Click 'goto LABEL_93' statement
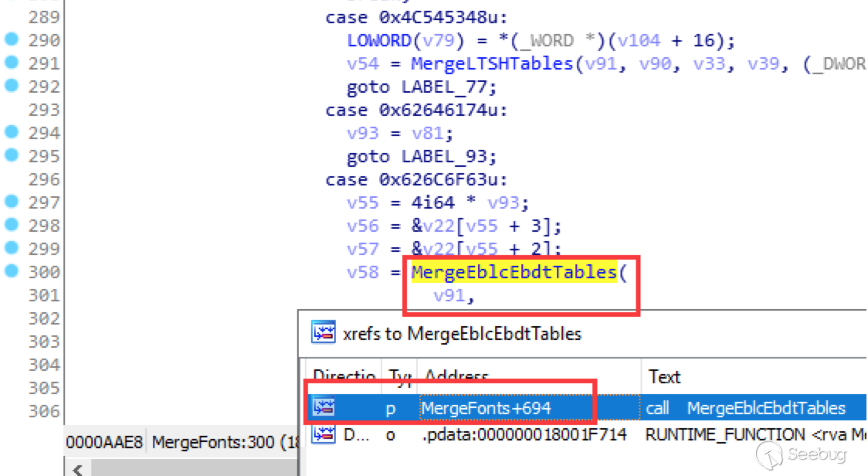Viewport: 868px width, 476px height. [422, 156]
